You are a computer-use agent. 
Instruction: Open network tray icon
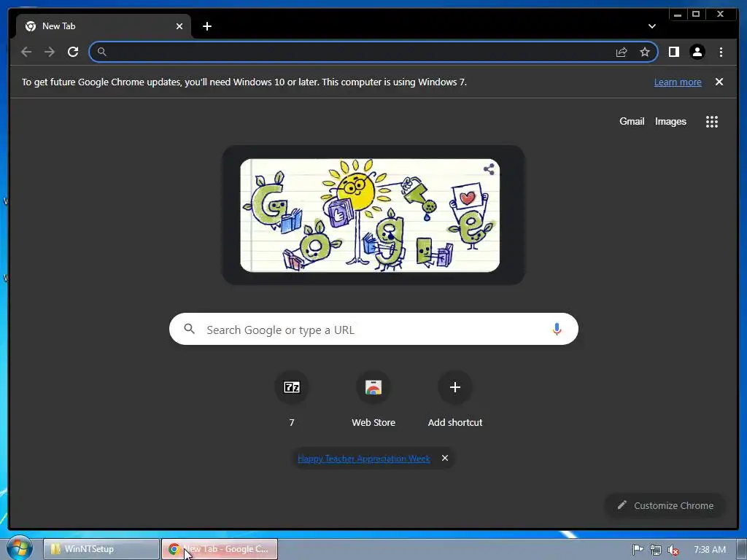(656, 550)
